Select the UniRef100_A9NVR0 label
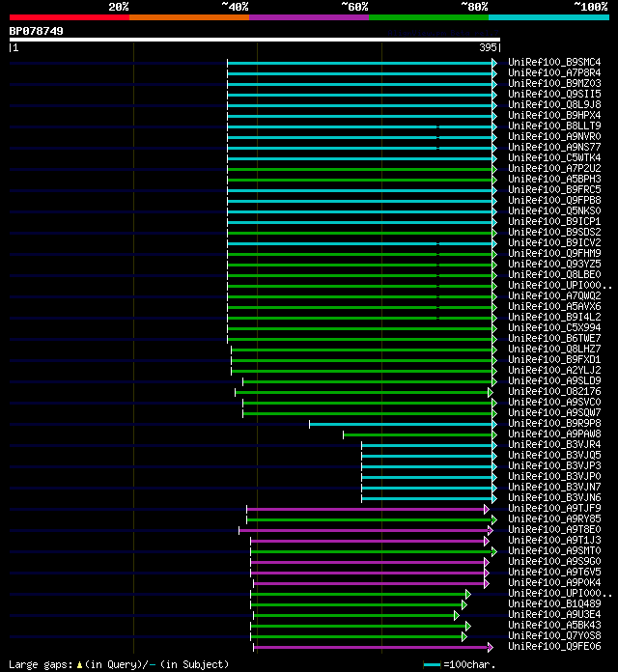Viewport: 618px width, 672px height. coord(554,136)
